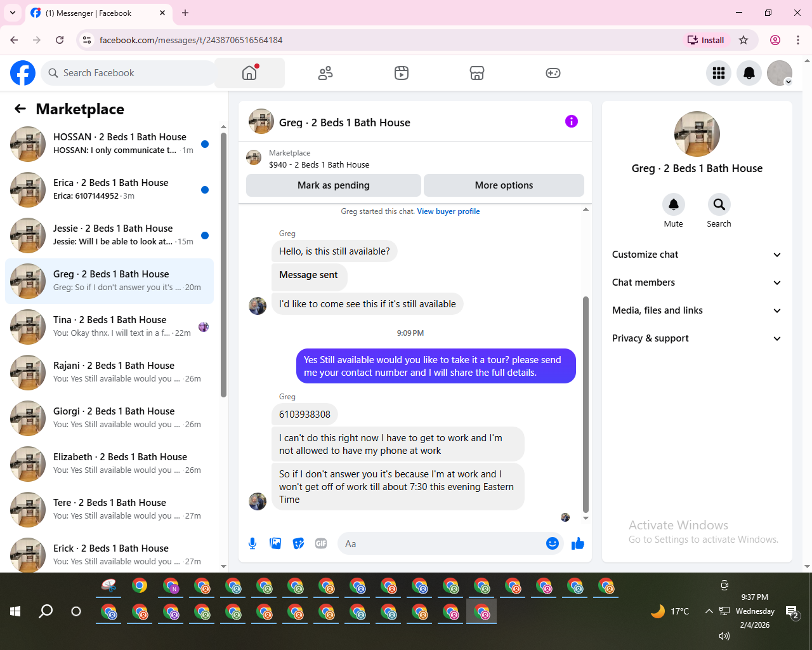
Task: Click in the Search Facebook field
Action: (x=129, y=73)
